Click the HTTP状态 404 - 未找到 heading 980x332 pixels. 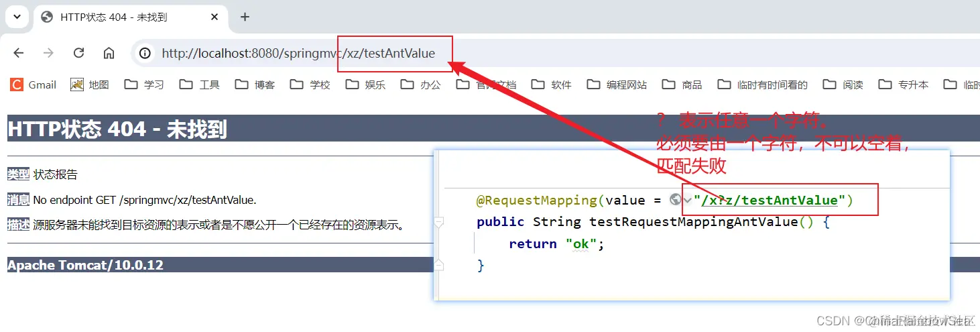point(117,129)
